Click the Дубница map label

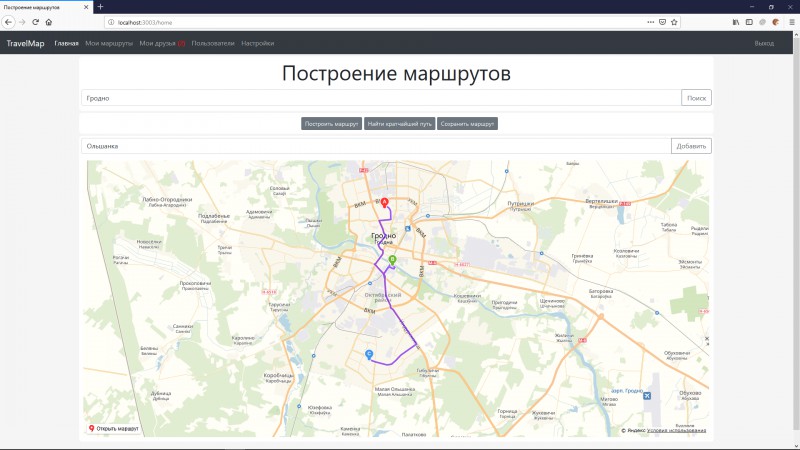click(x=161, y=394)
